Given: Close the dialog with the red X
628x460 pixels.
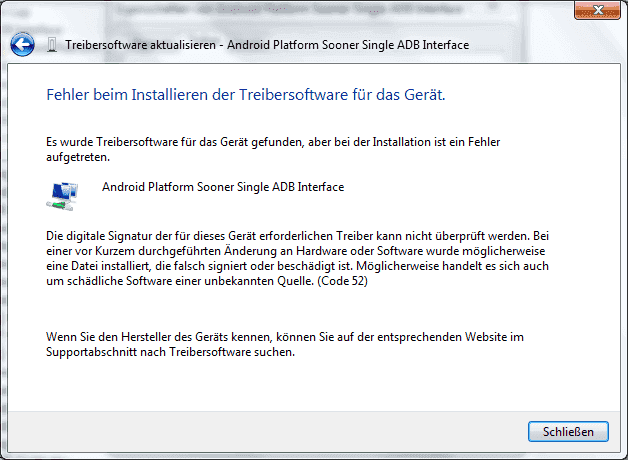Looking at the screenshot, I should 597,10.
